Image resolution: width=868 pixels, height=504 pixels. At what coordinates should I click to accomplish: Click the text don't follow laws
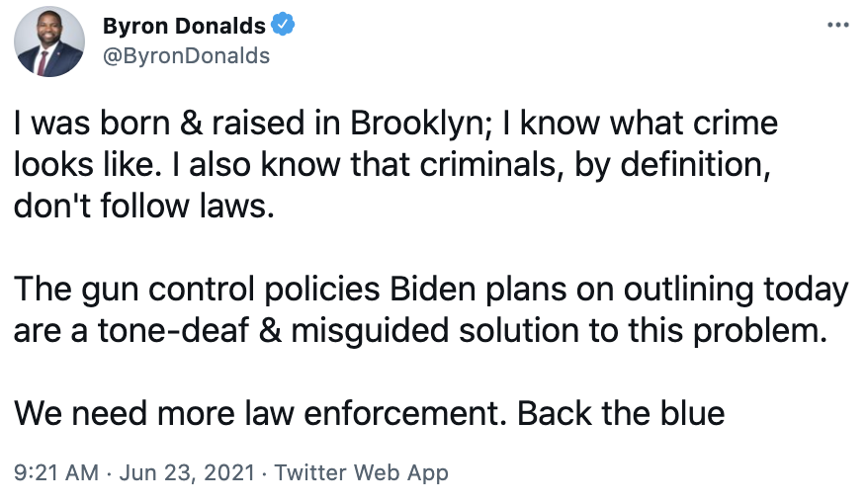click(144, 207)
